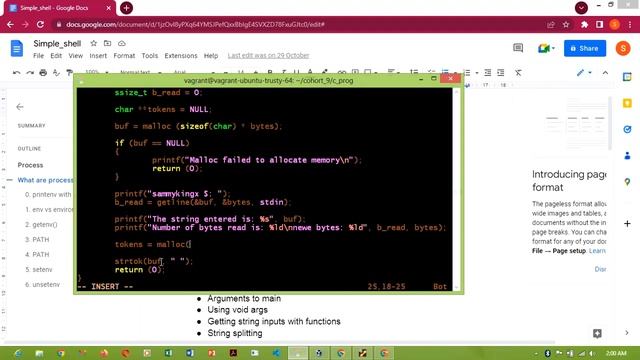This screenshot has height=360, width=640.
Task: Click the explore icon at bottom right
Action: 597,333
